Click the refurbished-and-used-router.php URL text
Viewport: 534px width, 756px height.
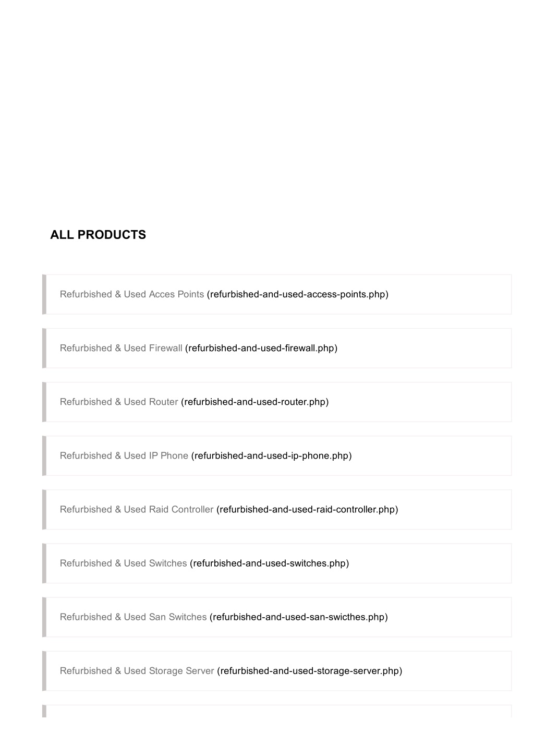pos(255,402)
